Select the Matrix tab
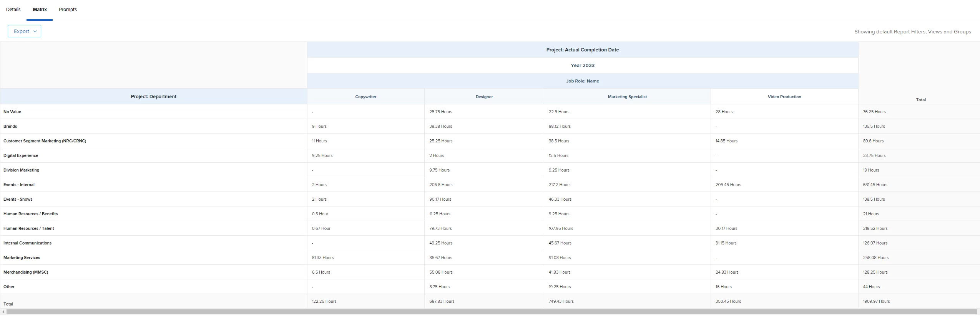The image size is (980, 317). (40, 10)
